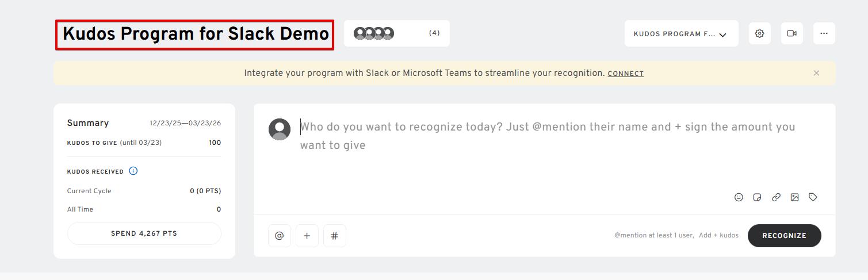This screenshot has width=868, height=280.
Task: Click the video camera icon
Action: (791, 33)
